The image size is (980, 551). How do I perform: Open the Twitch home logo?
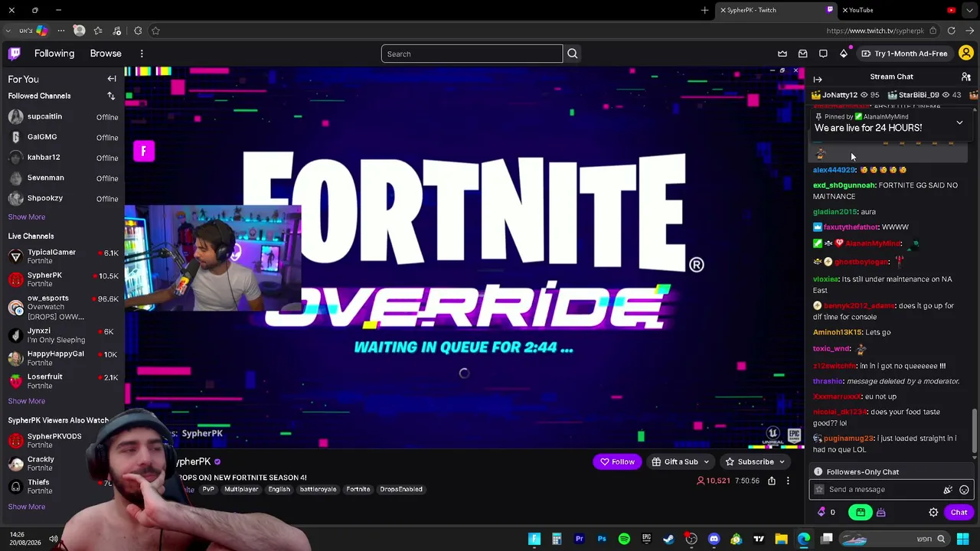click(x=15, y=54)
